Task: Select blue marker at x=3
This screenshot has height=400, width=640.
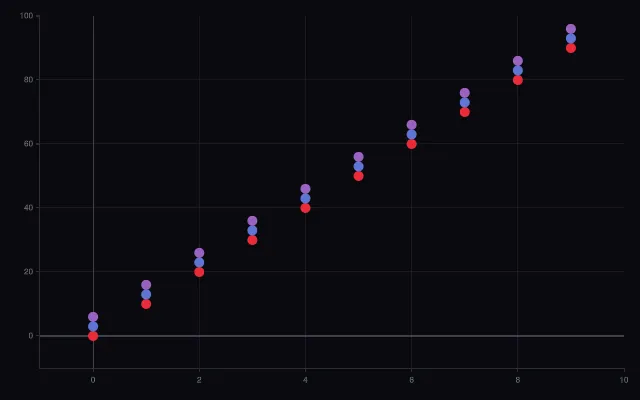Action: [x=252, y=231]
